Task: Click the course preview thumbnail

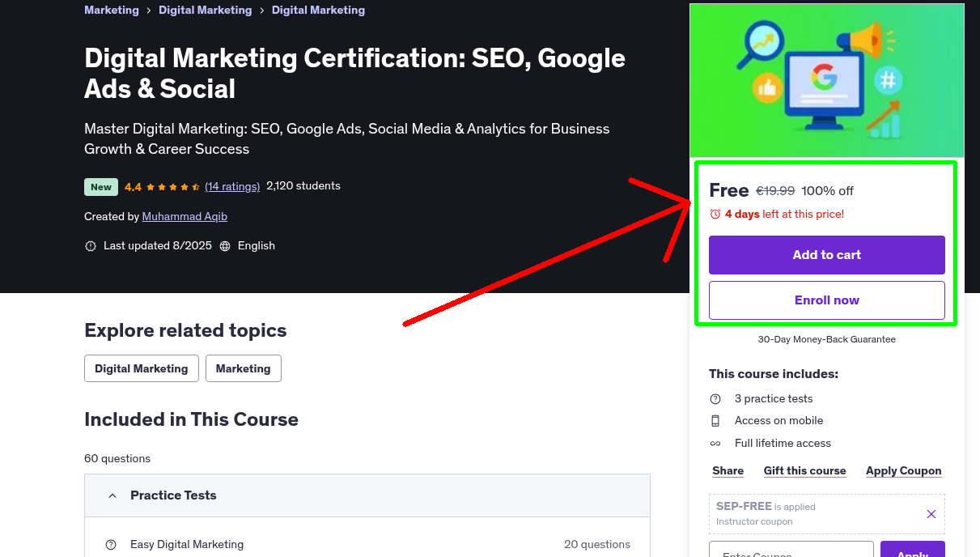Action: (827, 81)
